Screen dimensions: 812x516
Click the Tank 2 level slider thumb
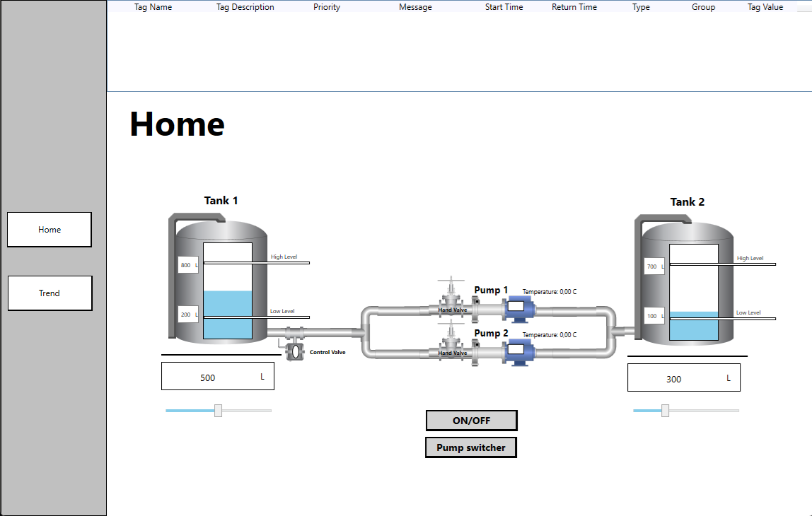click(x=665, y=411)
